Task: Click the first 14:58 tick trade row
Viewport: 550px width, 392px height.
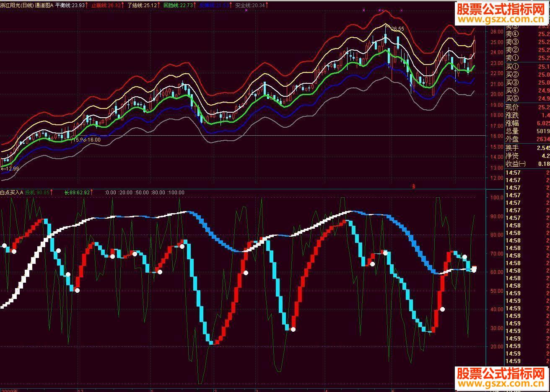Action: coord(527,225)
